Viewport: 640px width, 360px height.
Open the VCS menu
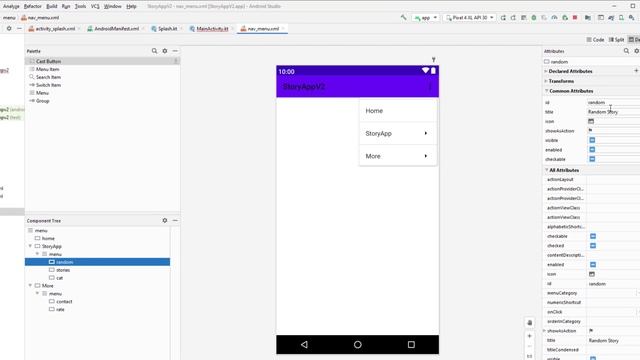[95, 6]
